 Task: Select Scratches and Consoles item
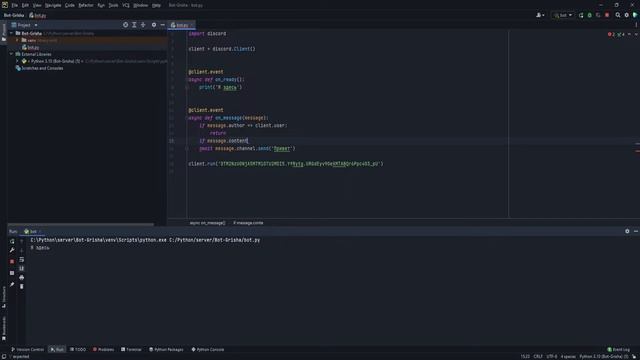40,68
